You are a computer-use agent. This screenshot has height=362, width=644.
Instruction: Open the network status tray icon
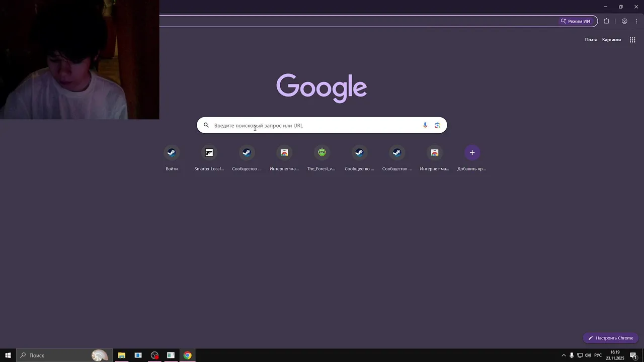[580, 355]
